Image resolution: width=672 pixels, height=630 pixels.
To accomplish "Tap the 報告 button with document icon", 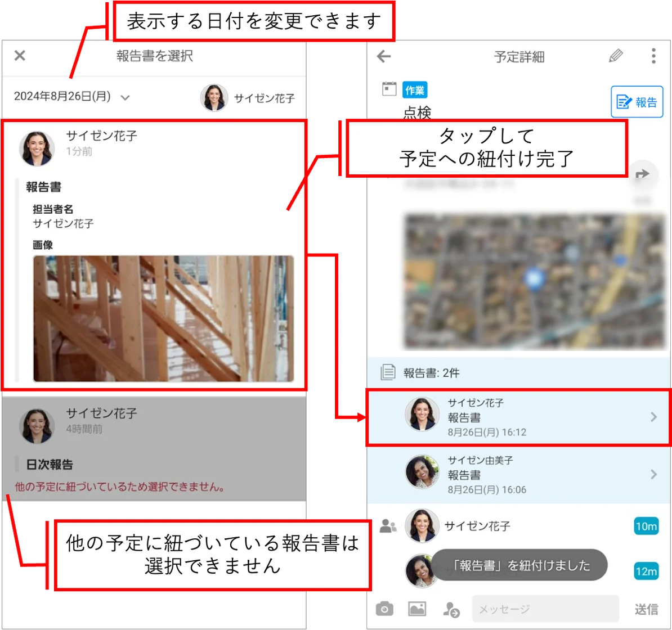I will point(637,102).
